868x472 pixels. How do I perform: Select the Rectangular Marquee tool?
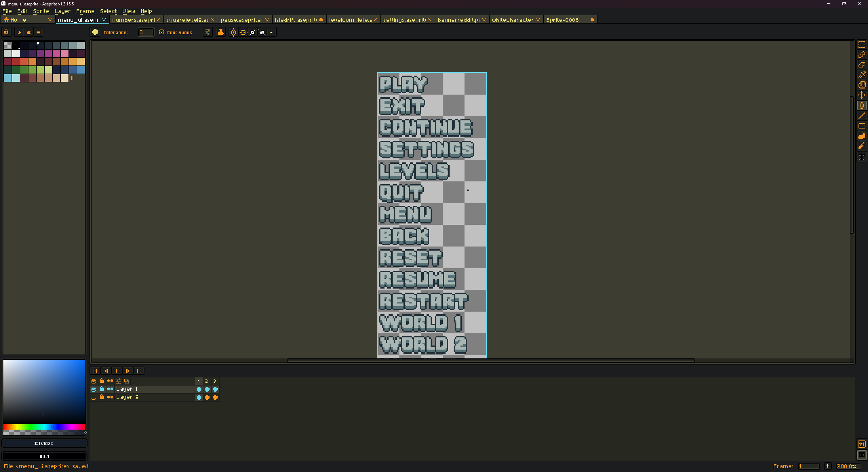click(x=862, y=44)
